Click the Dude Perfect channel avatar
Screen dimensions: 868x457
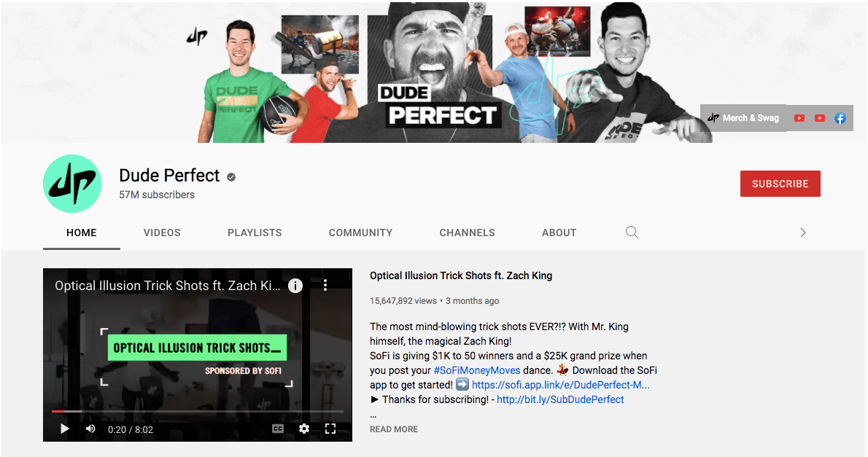point(72,184)
